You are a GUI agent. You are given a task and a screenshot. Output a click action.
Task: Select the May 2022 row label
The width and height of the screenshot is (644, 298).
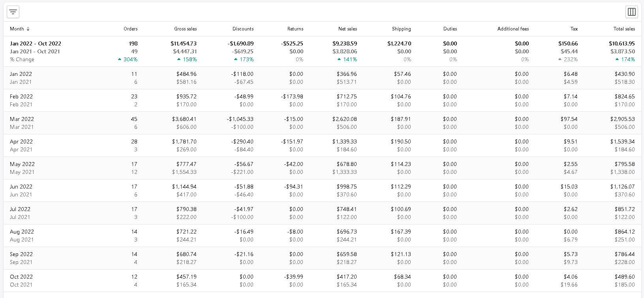click(x=22, y=164)
